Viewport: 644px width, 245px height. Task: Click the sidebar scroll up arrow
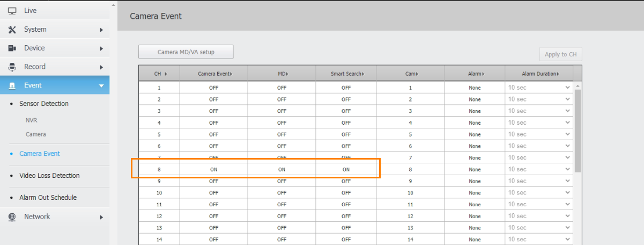[x=113, y=4]
